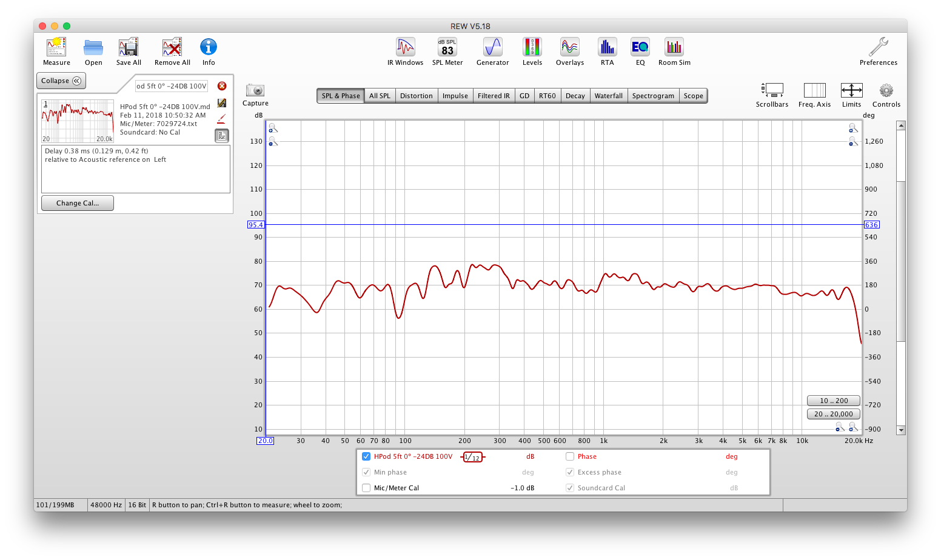Switch to the Distortion tab

[x=417, y=96]
